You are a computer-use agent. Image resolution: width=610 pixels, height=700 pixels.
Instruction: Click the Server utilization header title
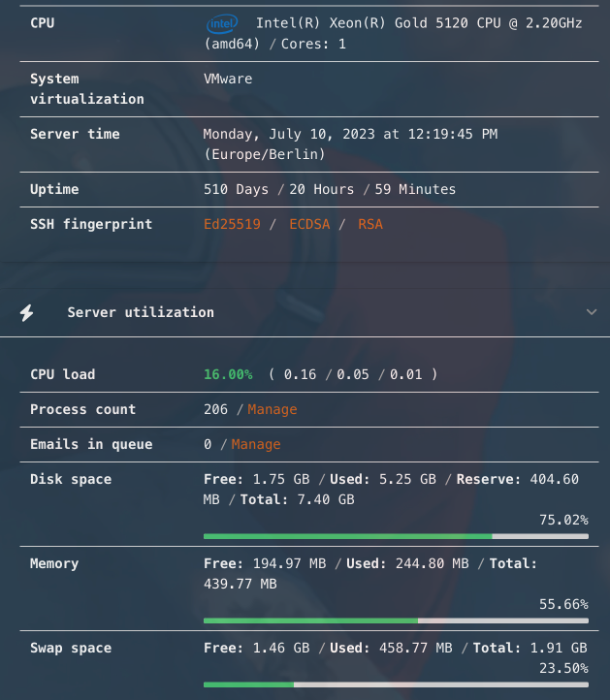click(141, 312)
